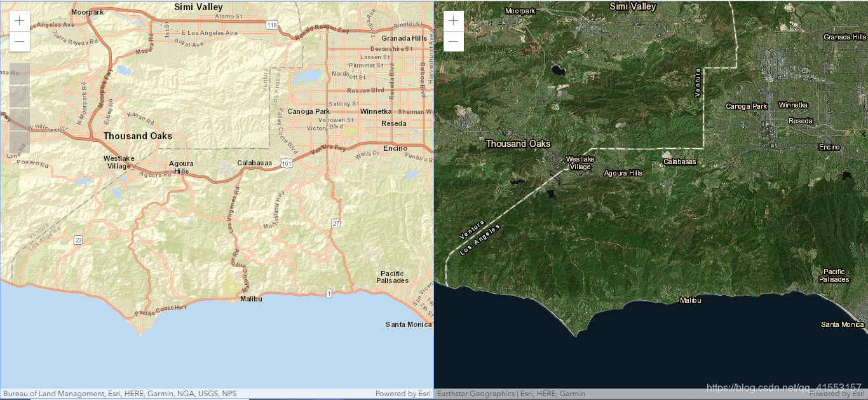Click Calabasas label on left map
Viewport: 868px width, 400px height.
click(255, 163)
